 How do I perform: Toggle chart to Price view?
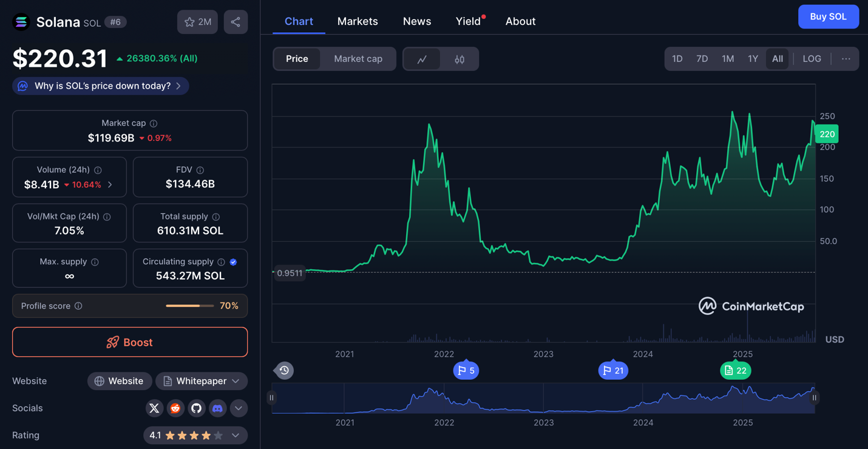point(297,59)
